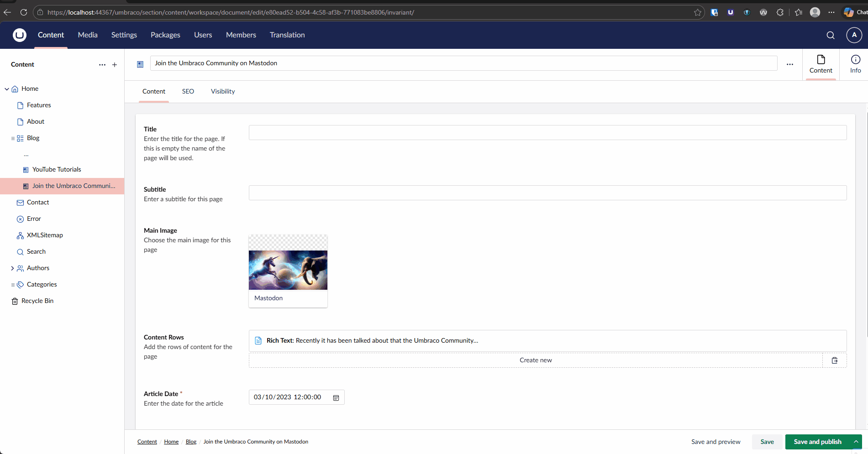Collapse the Home tree node
868x454 pixels.
tap(6, 89)
